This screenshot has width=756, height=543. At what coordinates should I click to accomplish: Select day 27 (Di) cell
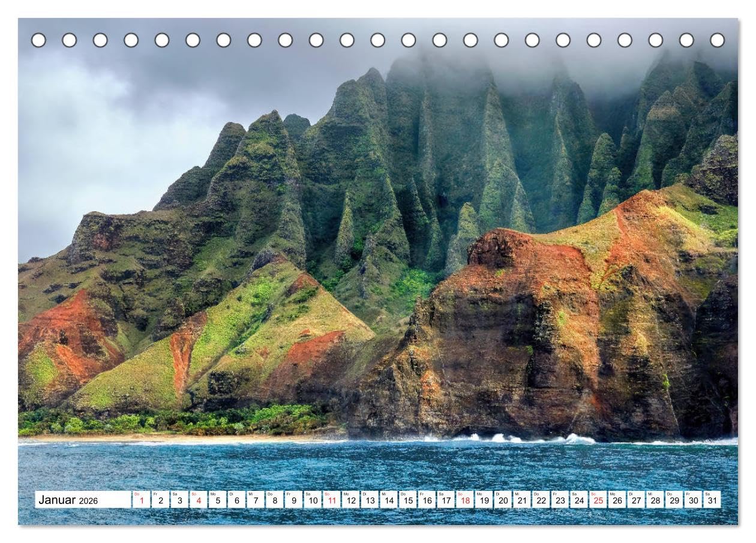pyautogui.click(x=637, y=500)
